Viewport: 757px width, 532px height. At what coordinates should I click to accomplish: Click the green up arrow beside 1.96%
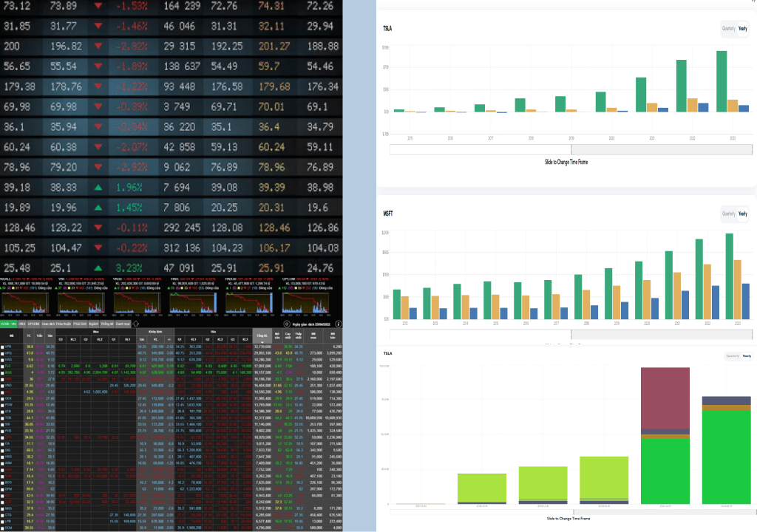pos(98,188)
